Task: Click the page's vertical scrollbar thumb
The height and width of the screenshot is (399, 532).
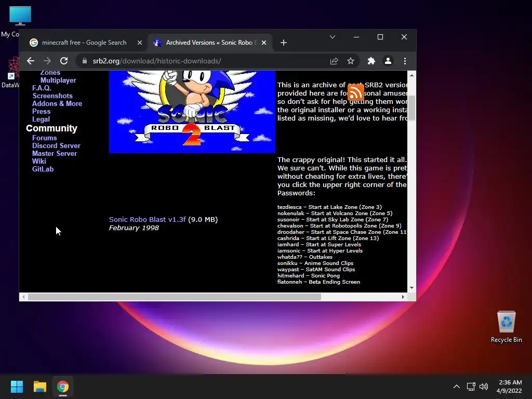Action: pyautogui.click(x=411, y=108)
